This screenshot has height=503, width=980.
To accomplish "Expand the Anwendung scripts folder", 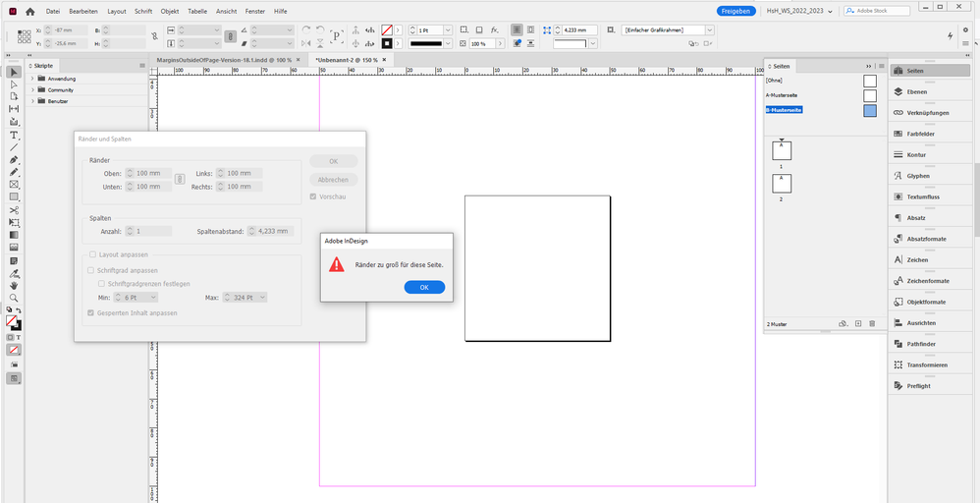I will point(32,79).
